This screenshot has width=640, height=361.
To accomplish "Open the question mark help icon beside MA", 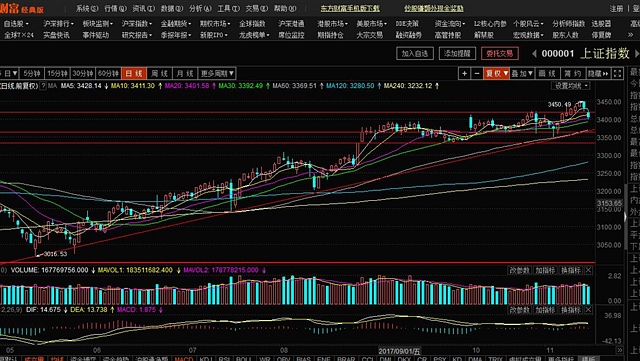I will tap(43, 86).
